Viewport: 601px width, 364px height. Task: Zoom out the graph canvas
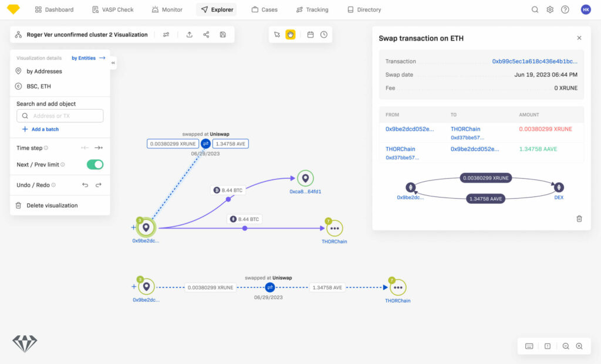pyautogui.click(x=566, y=346)
